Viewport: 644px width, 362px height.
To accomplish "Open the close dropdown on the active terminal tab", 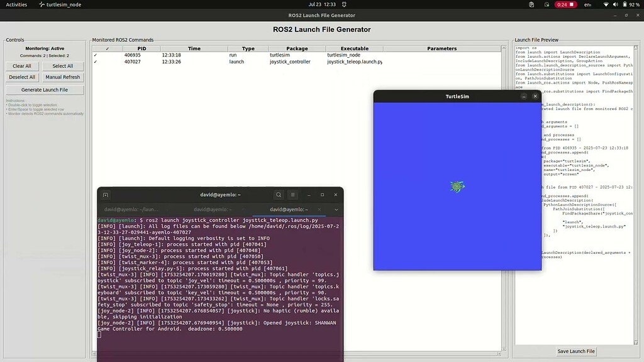I will [319, 209].
